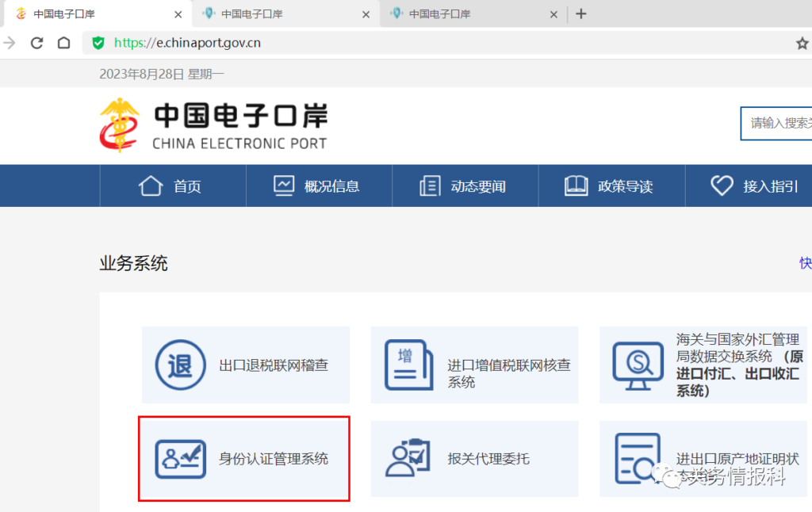
Task: Open a new tab with the plus button
Action: coord(581,14)
